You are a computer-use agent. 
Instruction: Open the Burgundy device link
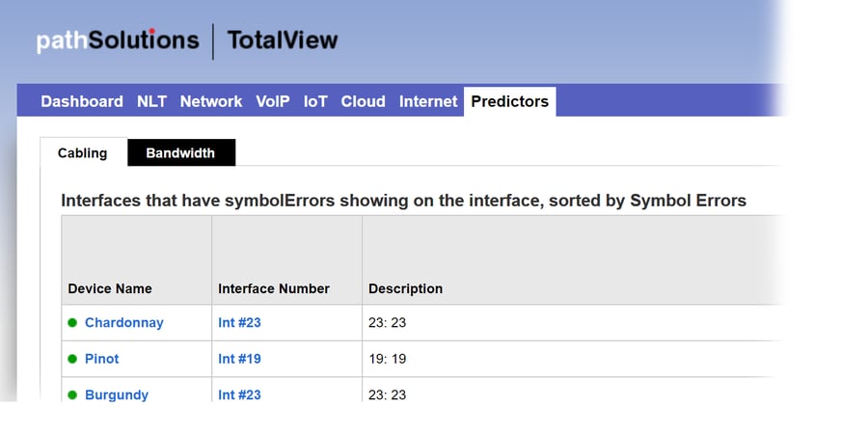(x=117, y=394)
